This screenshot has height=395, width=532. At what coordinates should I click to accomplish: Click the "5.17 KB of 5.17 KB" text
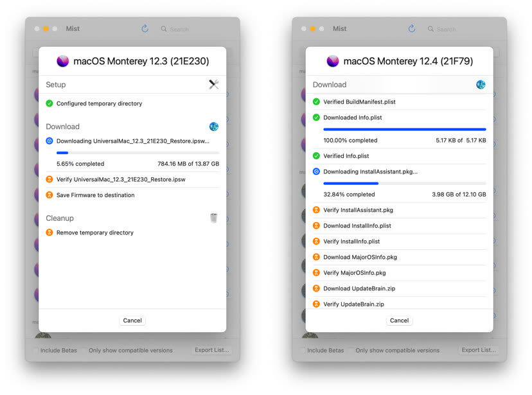pyautogui.click(x=461, y=141)
